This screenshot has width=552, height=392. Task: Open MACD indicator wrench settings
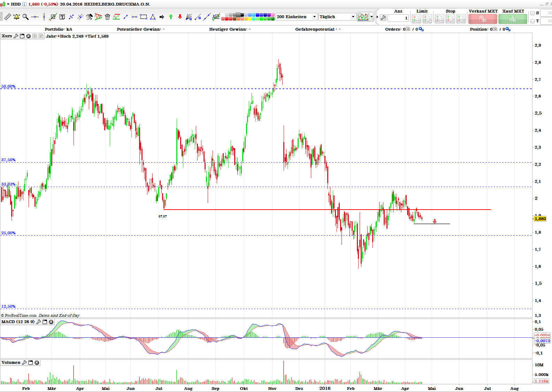point(39,322)
